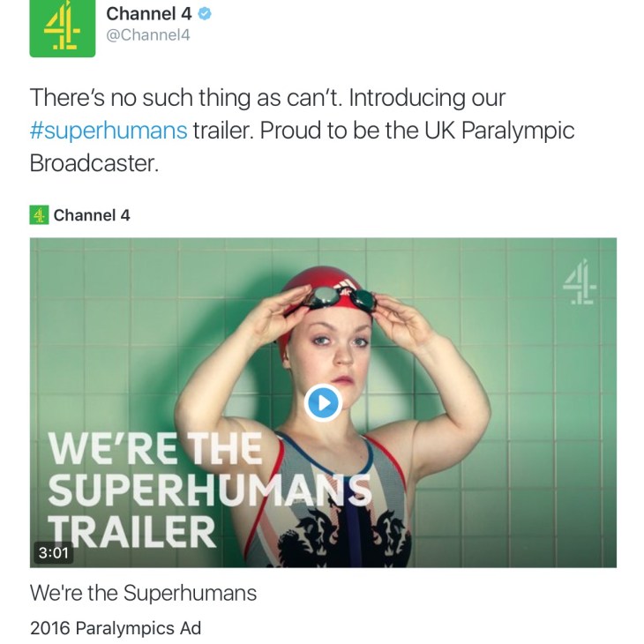
Task: Click the Channel 4 label above the video
Action: 92,214
